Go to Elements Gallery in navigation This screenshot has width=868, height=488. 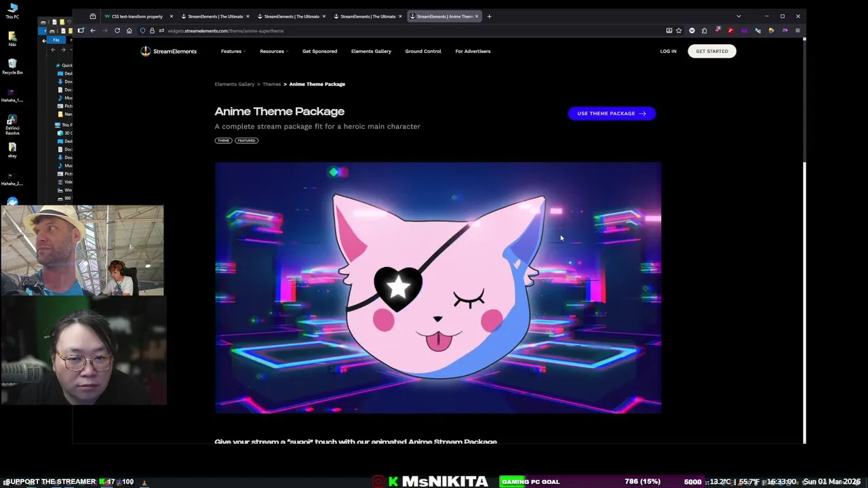pos(371,52)
